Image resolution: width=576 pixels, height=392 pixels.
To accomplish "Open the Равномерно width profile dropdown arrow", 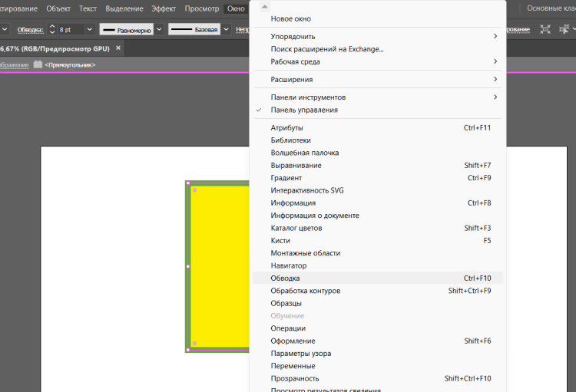I will tap(159, 29).
